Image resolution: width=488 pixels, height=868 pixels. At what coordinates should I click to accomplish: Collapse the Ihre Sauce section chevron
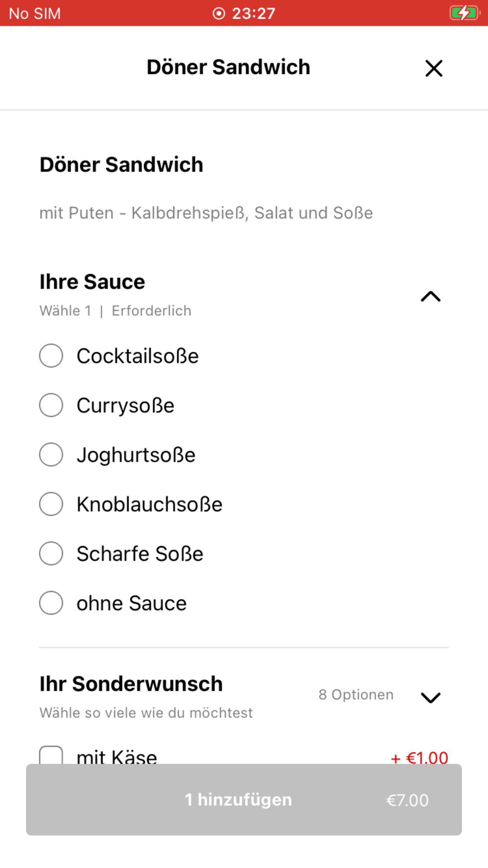[431, 296]
